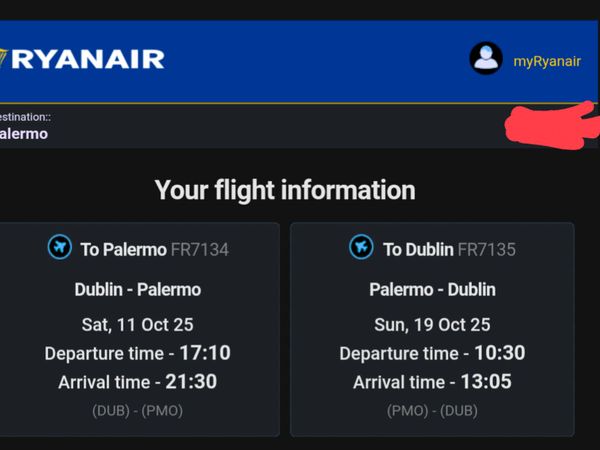Click the Palermo - Dublin route text

[432, 290]
